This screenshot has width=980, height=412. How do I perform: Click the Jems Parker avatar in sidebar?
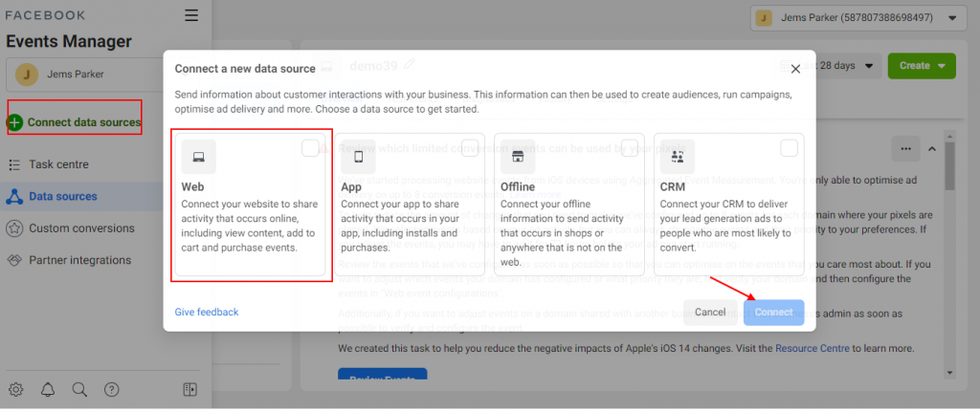[x=26, y=75]
